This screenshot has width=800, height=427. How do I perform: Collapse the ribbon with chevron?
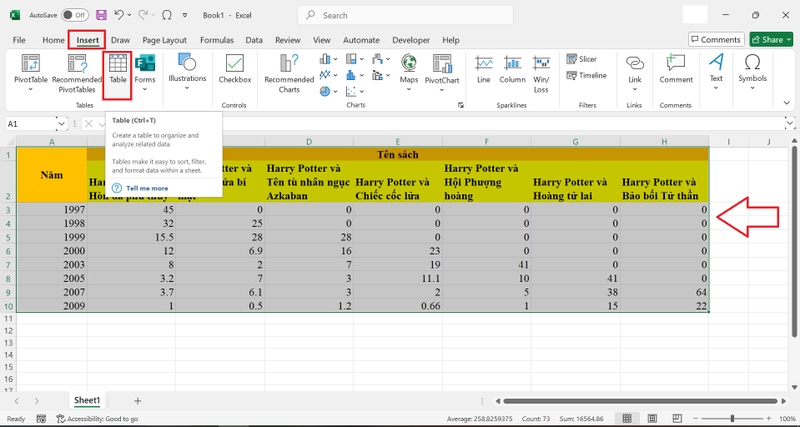point(786,104)
